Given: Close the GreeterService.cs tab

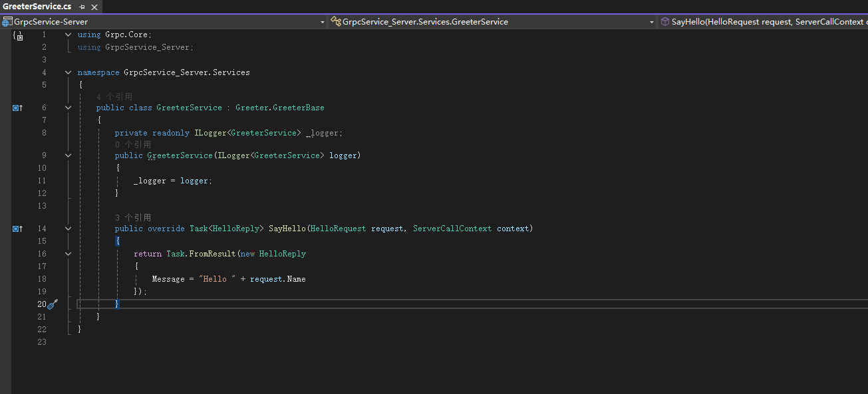Looking at the screenshot, I should [94, 7].
